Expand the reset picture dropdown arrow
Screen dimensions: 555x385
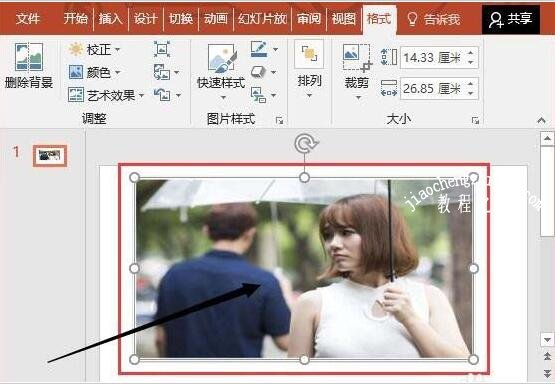tap(178, 95)
